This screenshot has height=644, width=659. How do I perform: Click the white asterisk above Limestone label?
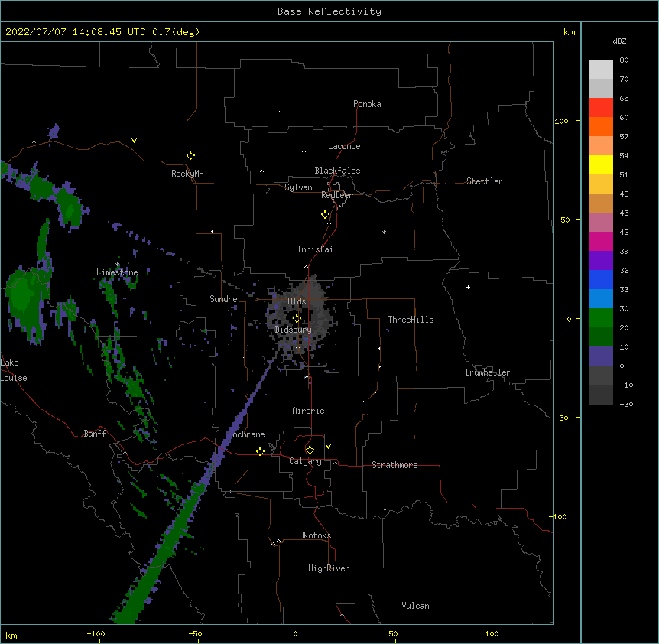(x=118, y=265)
